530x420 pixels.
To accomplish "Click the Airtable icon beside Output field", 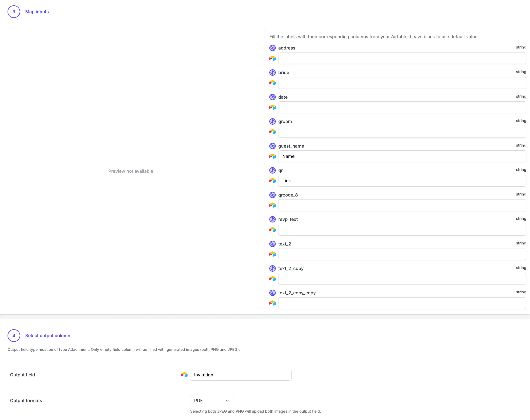I will [184, 375].
